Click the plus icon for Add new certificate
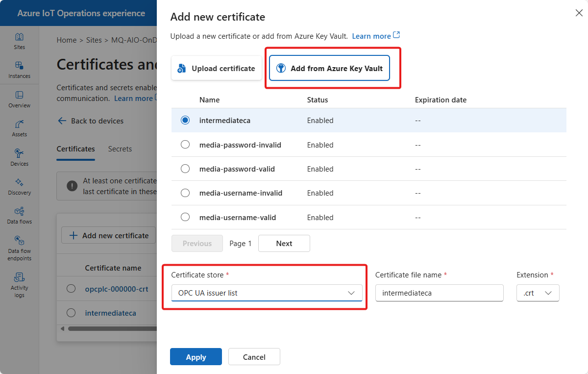Image resolution: width=588 pixels, height=374 pixels. point(73,235)
